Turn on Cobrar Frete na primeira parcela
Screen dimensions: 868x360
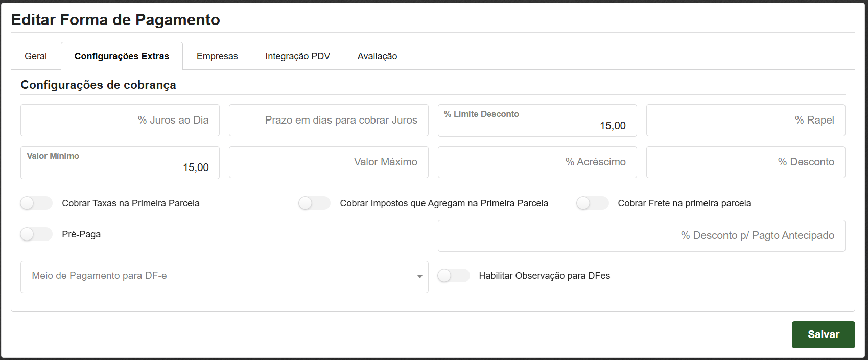tap(592, 203)
